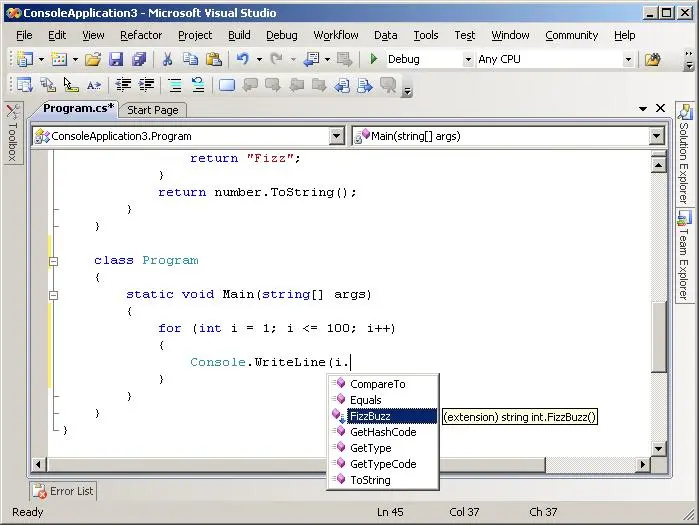Select ToString in the IntelliSense list

tap(383, 480)
